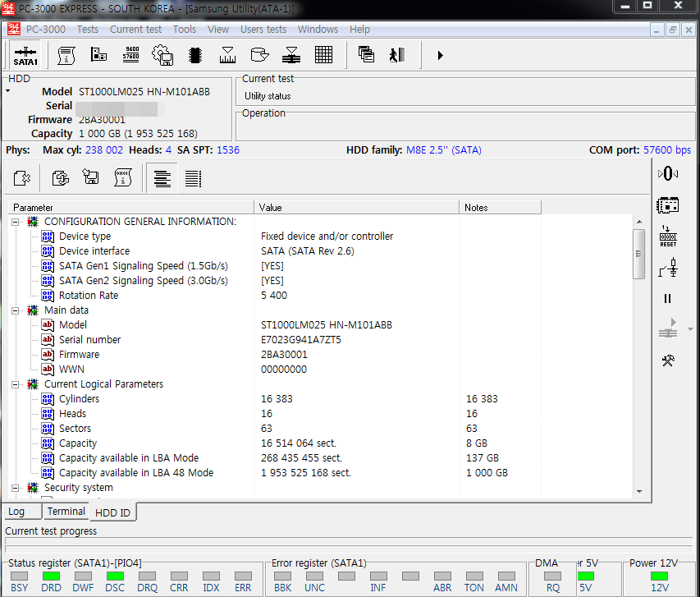The width and height of the screenshot is (700, 597).
Task: Click the puzzle piece page icon
Action: 22,178
